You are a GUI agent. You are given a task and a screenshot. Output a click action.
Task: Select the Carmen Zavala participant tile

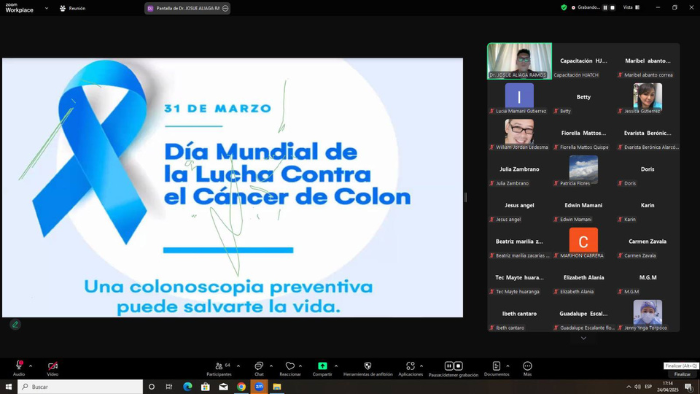(647, 242)
